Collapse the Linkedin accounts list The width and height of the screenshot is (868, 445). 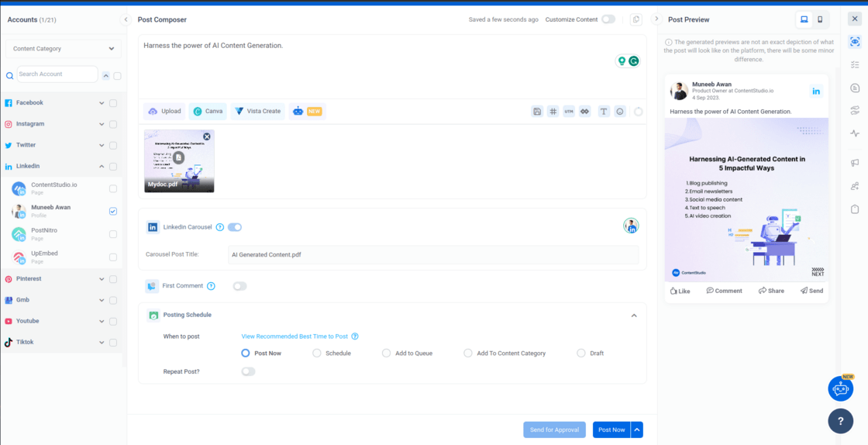click(x=102, y=167)
